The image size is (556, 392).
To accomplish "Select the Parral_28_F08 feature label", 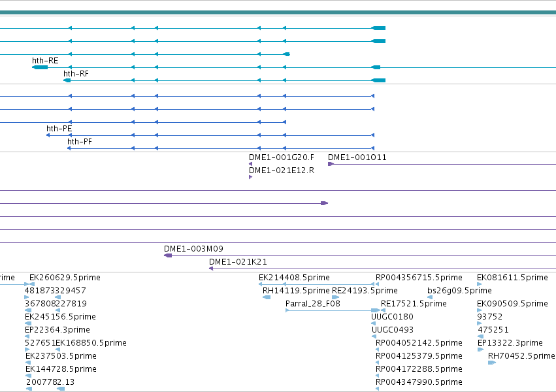I will click(313, 303).
